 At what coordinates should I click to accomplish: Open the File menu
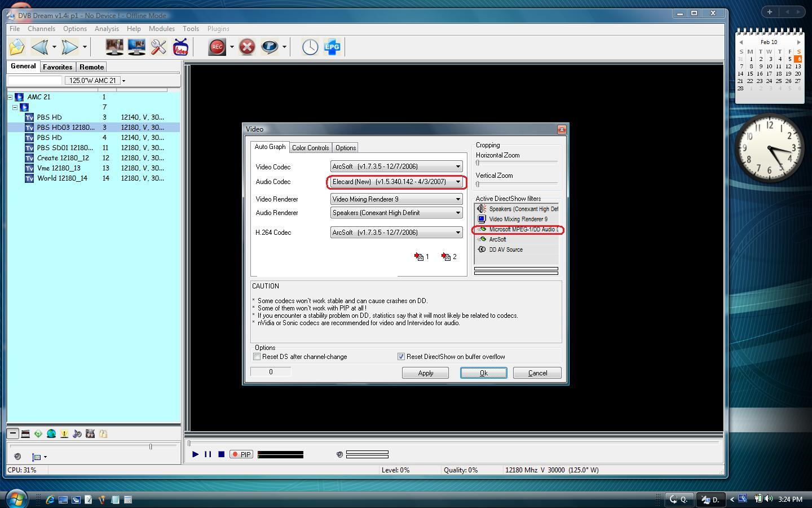tap(15, 29)
